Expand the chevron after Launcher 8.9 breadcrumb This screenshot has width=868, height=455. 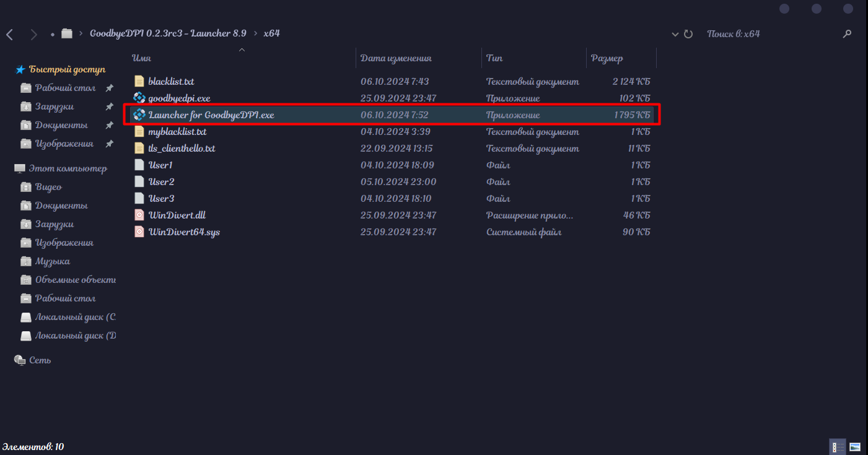255,33
